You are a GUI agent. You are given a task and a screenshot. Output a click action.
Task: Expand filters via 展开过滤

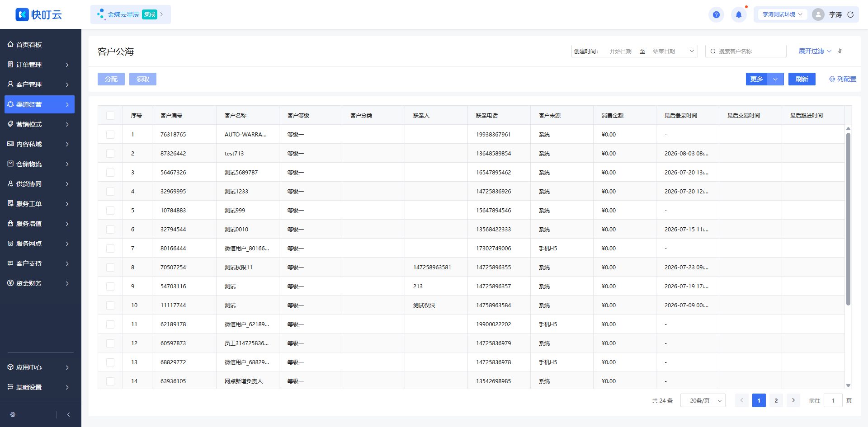point(815,51)
